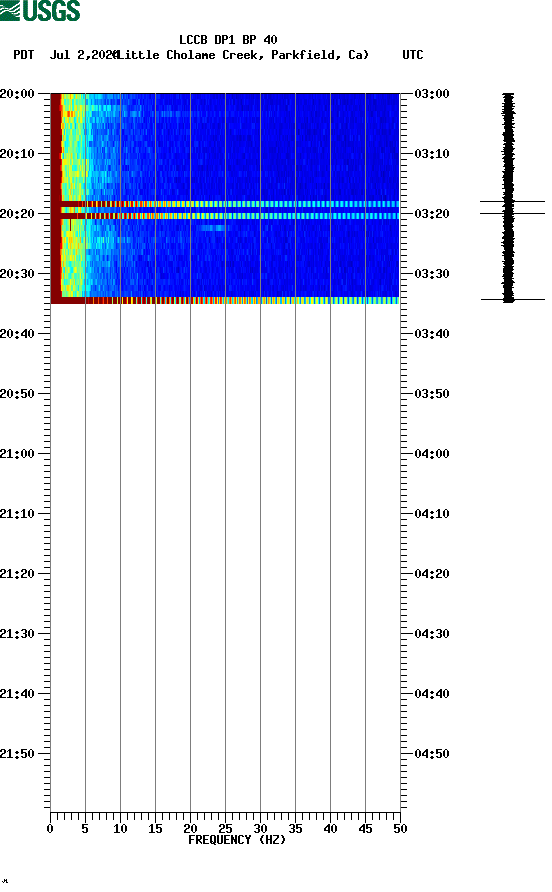Click the '21:20' PDT time label

pyautogui.click(x=17, y=574)
